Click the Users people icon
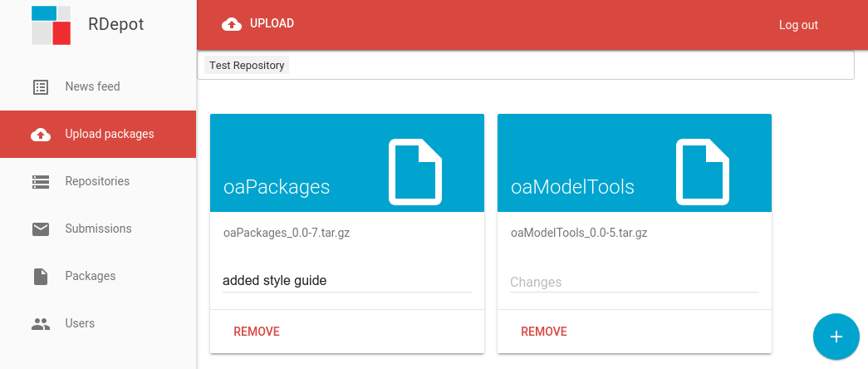 click(41, 324)
